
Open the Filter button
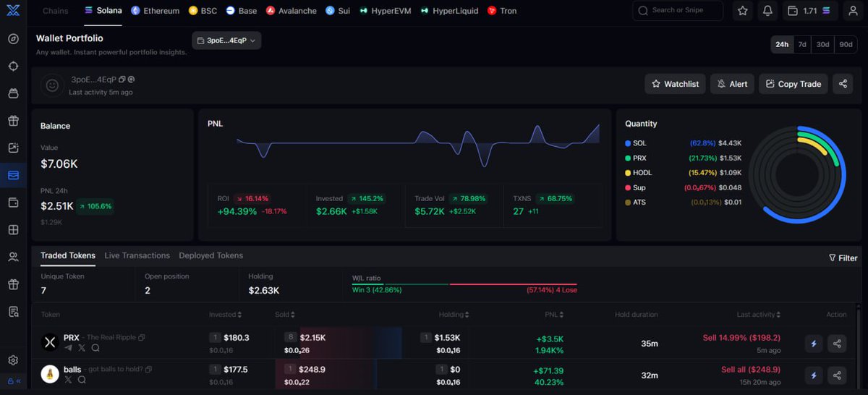coord(843,258)
